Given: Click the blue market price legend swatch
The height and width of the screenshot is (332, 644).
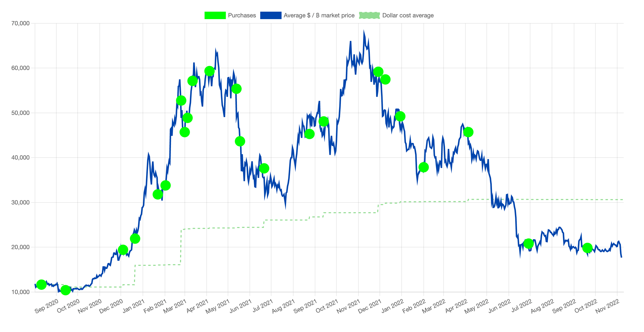Looking at the screenshot, I should click(x=271, y=15).
